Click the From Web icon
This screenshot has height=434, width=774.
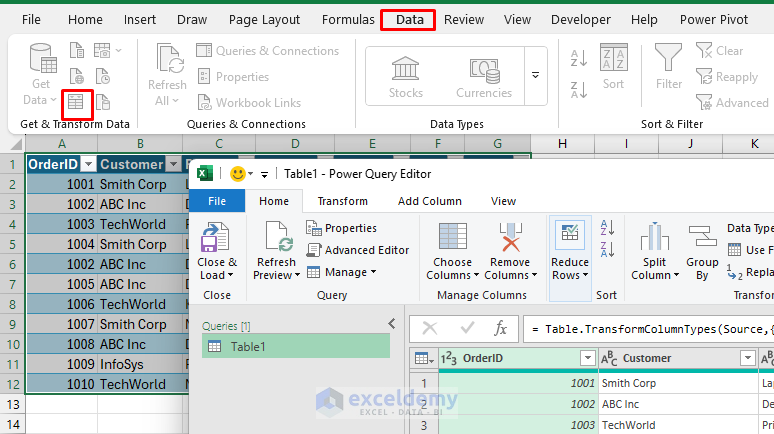pos(77,77)
